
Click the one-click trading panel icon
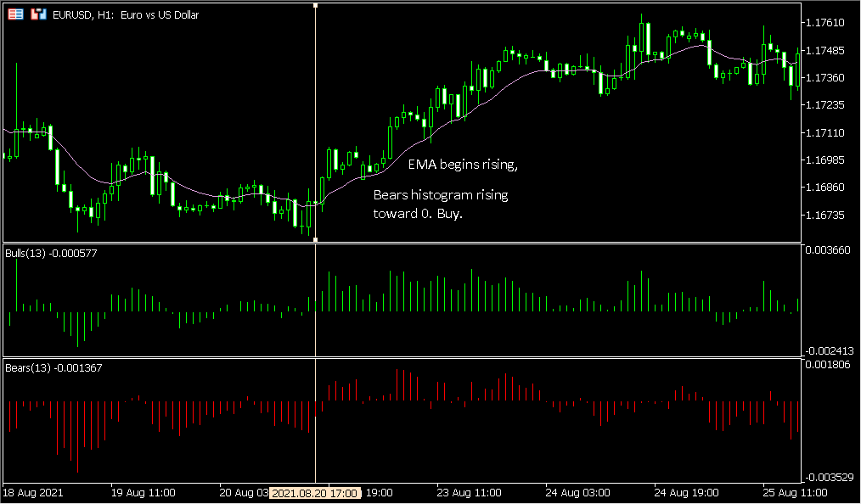tap(38, 14)
